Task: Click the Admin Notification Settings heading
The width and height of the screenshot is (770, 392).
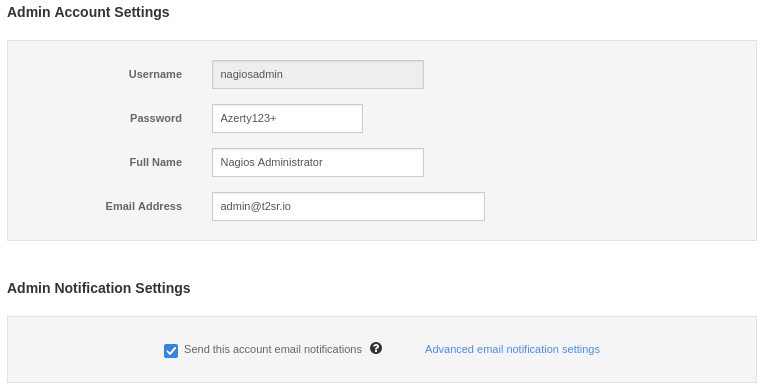Action: coord(99,288)
